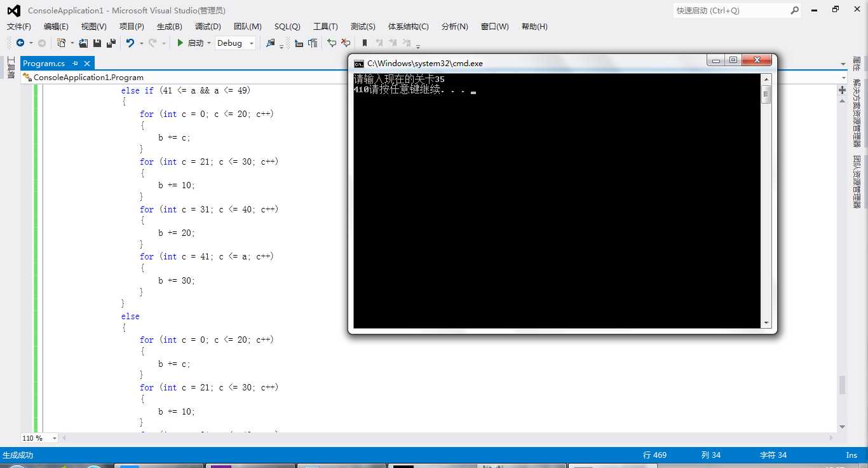Comment out the selected lines icon

pyautogui.click(x=332, y=43)
